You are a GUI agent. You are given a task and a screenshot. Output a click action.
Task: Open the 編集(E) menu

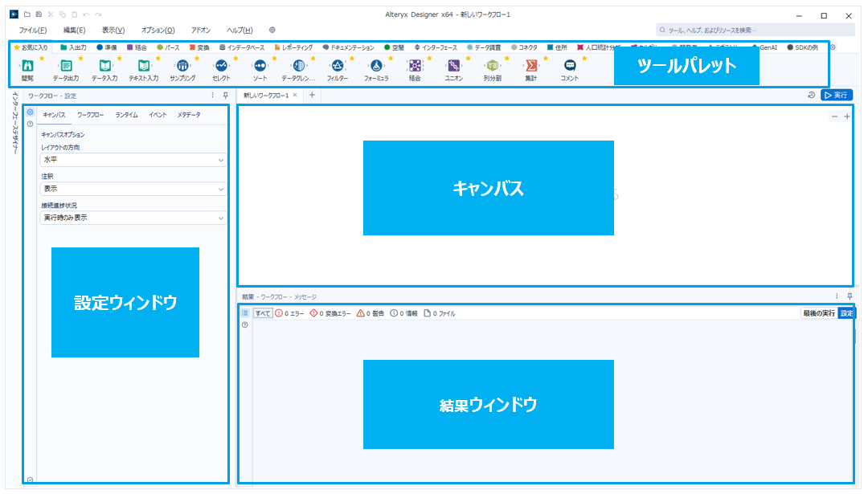pyautogui.click(x=74, y=31)
